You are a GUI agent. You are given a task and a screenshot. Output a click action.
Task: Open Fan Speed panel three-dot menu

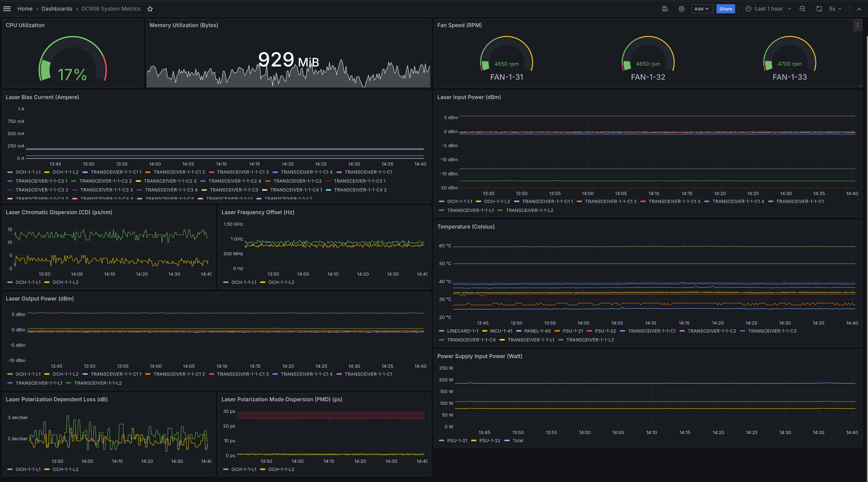pyautogui.click(x=858, y=25)
